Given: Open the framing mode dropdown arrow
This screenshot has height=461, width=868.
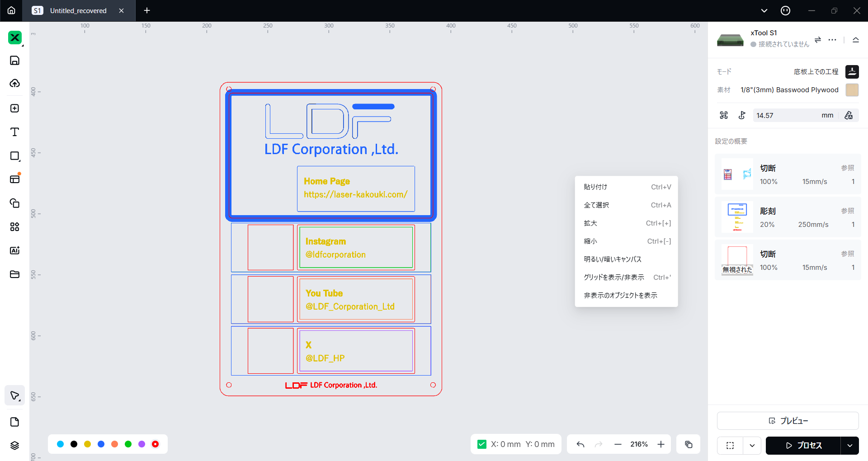Looking at the screenshot, I should (x=752, y=446).
